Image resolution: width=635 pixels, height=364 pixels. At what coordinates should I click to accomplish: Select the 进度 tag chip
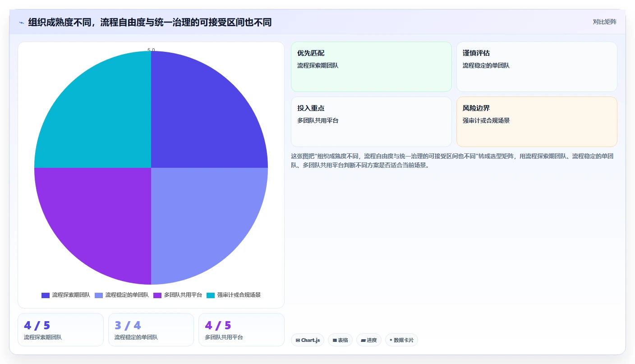[369, 340]
